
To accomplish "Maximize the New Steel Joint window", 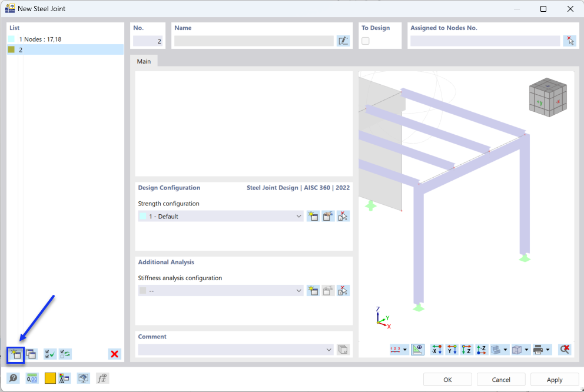I will tap(543, 9).
